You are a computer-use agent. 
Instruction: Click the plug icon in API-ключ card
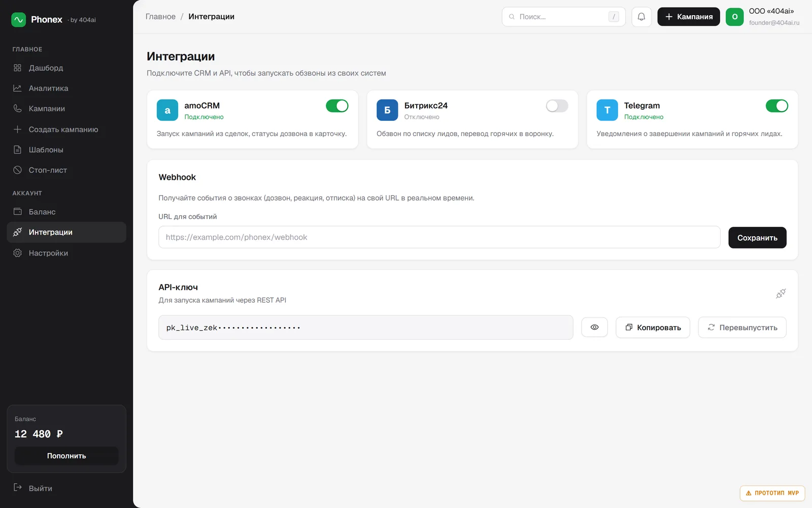(781, 294)
